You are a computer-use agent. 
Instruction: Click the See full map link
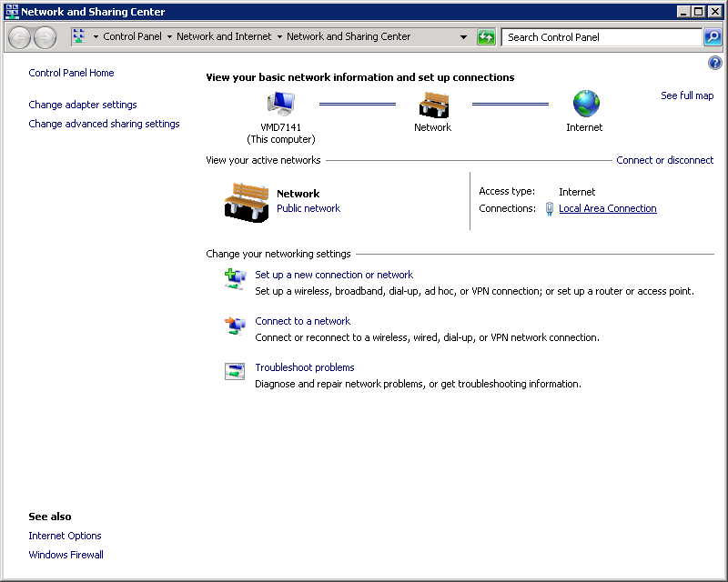click(x=687, y=95)
